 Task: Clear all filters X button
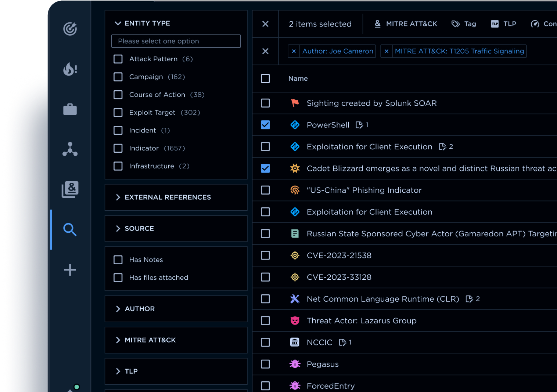coord(265,51)
